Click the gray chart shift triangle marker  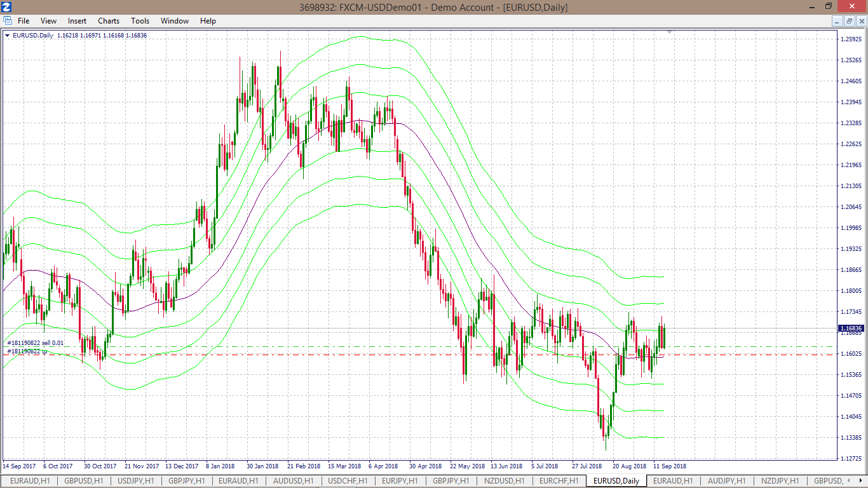pos(669,31)
